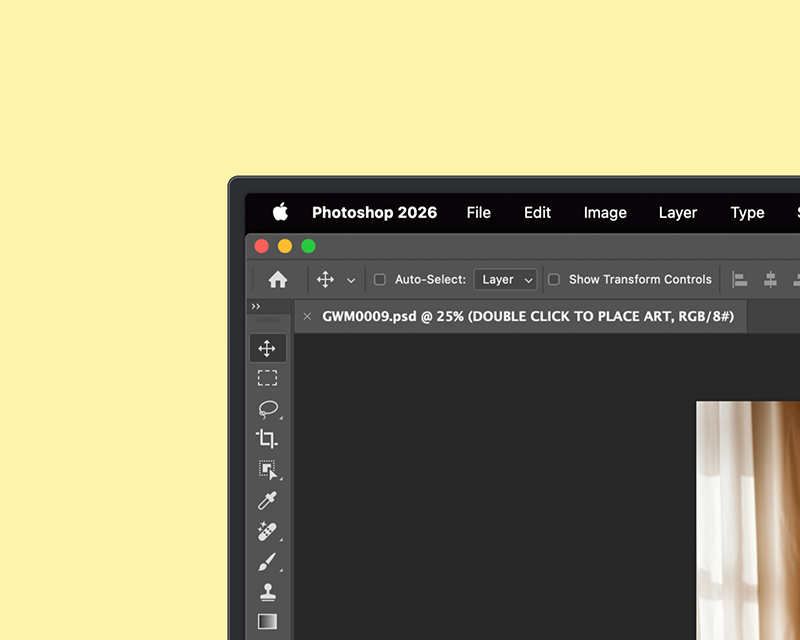Select the GWM0009.psd document tab
800x640 pixels.
coord(521,316)
